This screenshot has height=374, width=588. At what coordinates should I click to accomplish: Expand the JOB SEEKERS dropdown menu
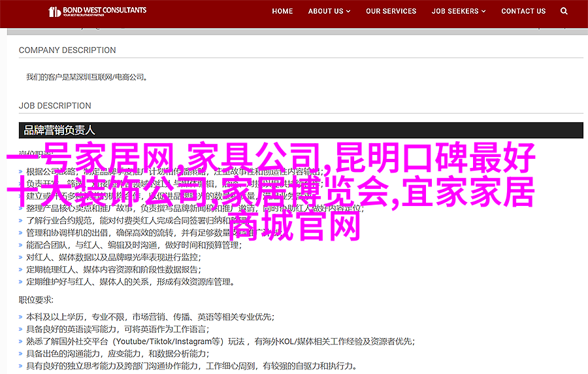tap(459, 11)
